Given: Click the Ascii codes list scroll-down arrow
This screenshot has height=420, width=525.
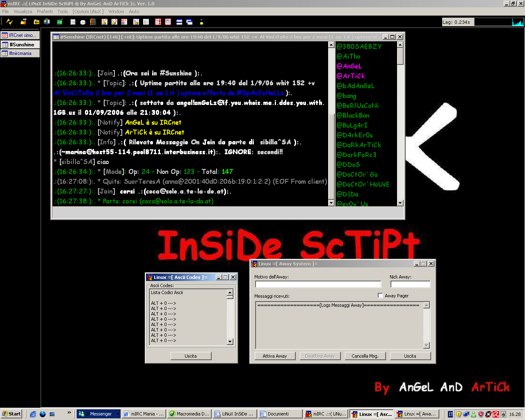Looking at the screenshot, I should click(230, 341).
